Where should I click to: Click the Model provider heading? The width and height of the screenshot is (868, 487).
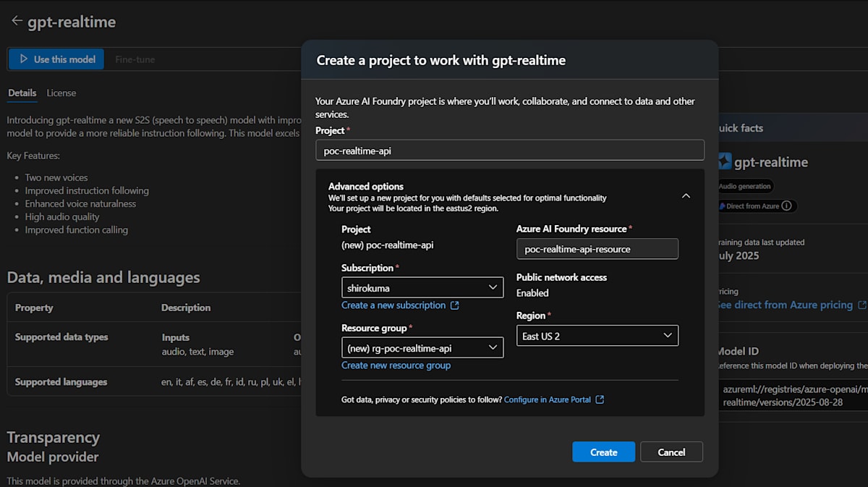pyautogui.click(x=53, y=457)
